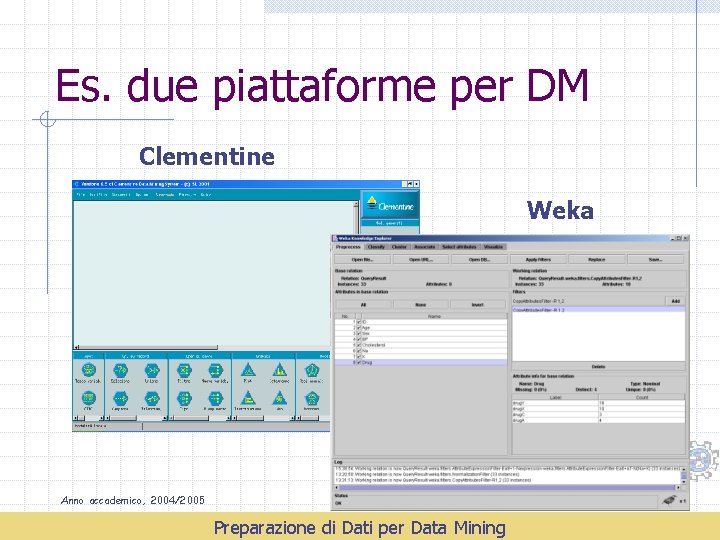Click the Weka Knowledge Explorer title bar icon
The image size is (720, 540).
[335, 238]
